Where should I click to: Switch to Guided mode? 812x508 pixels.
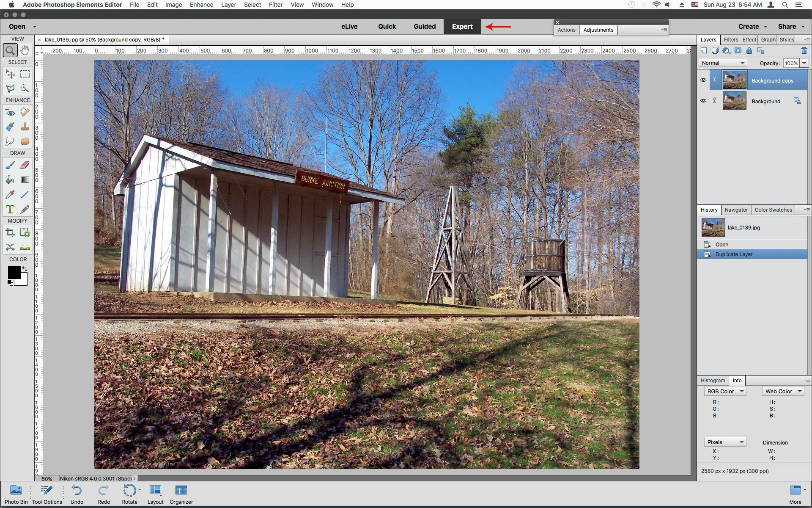tap(424, 27)
